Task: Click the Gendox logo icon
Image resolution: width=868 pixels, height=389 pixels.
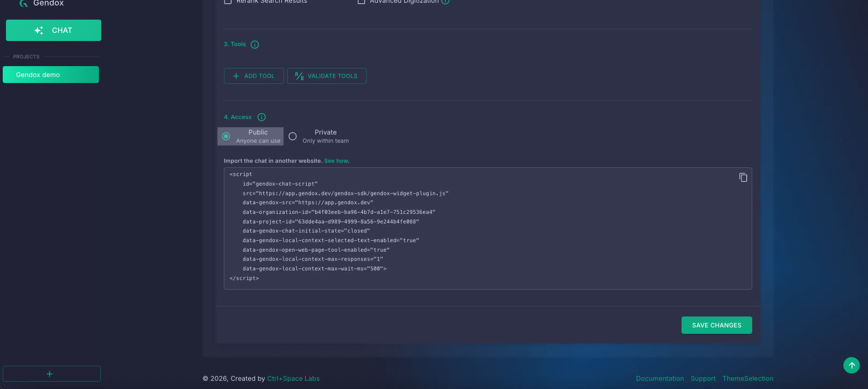Action: click(x=23, y=3)
